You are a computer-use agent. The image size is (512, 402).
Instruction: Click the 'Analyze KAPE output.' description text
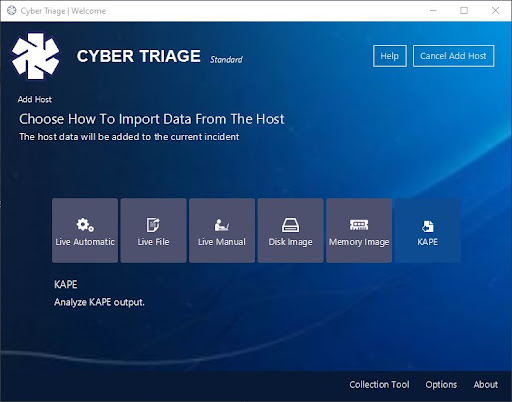(99, 302)
